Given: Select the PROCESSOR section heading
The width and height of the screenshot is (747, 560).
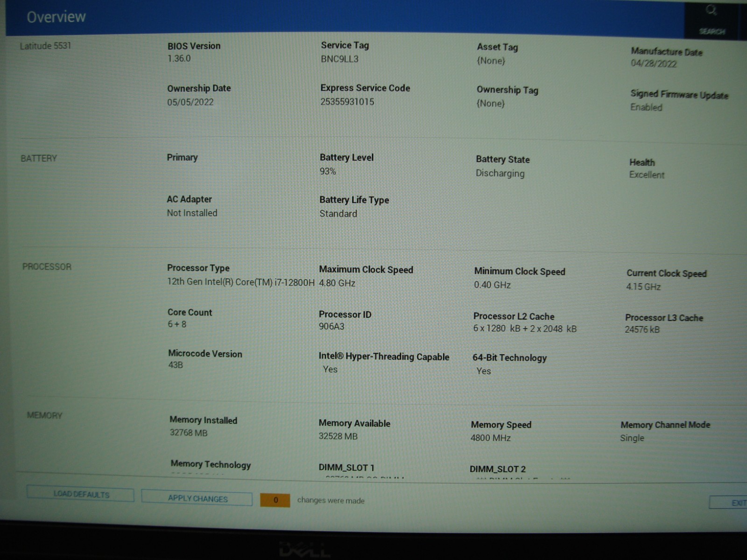Looking at the screenshot, I should coord(47,266).
